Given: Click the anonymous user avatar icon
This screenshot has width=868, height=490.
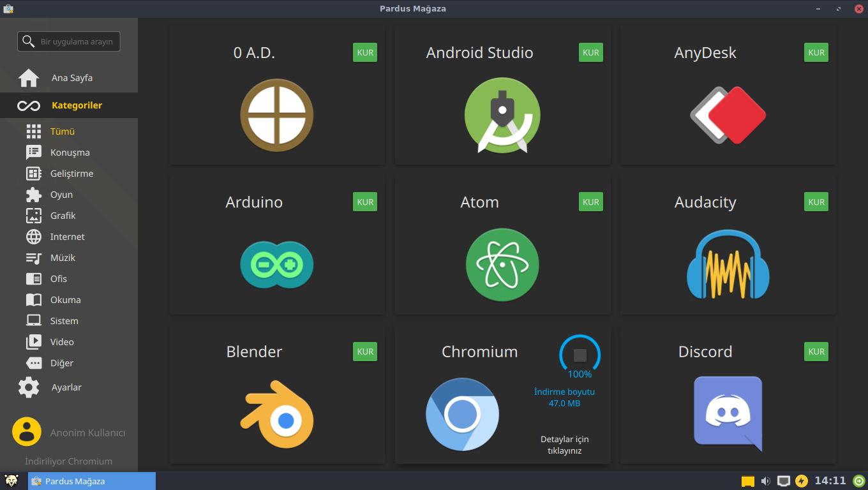Looking at the screenshot, I should (27, 432).
